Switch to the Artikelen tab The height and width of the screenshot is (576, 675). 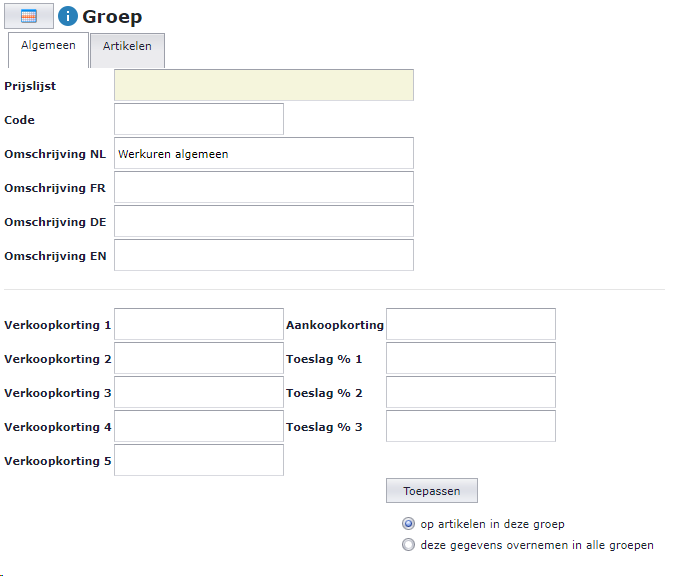point(127,50)
